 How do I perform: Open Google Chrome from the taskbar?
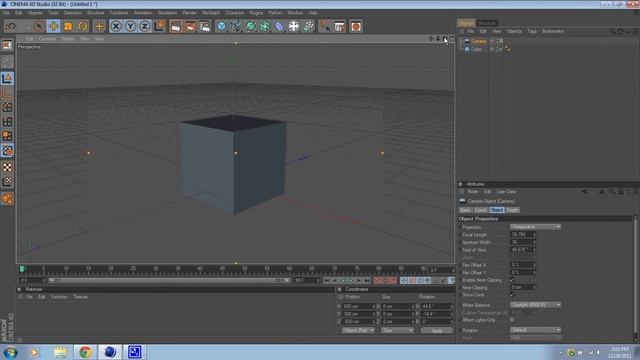[x=85, y=352]
